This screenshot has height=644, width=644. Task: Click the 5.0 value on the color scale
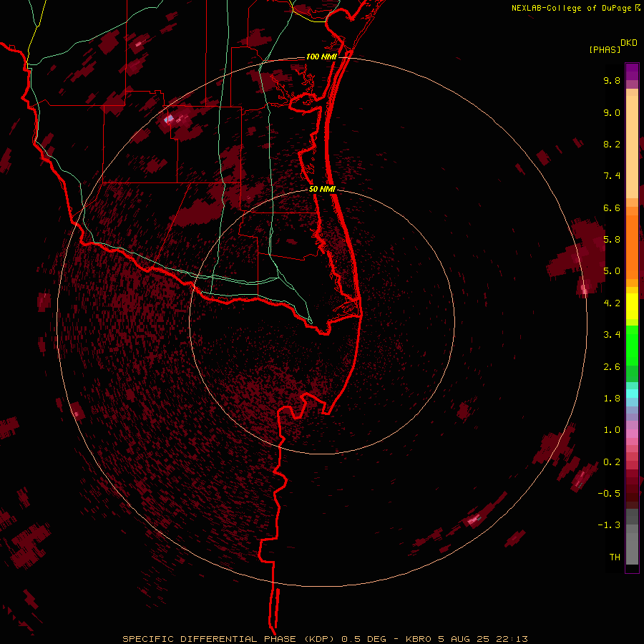(x=612, y=271)
